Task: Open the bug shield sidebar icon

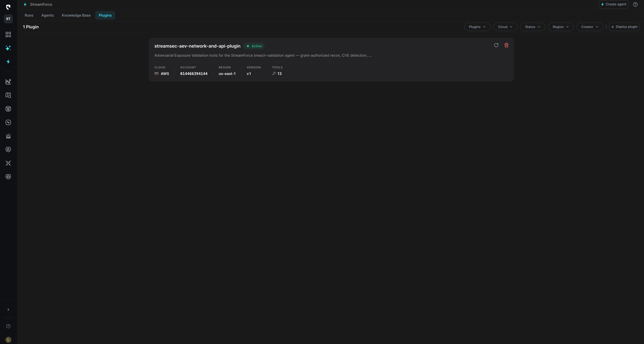Action: click(8, 177)
